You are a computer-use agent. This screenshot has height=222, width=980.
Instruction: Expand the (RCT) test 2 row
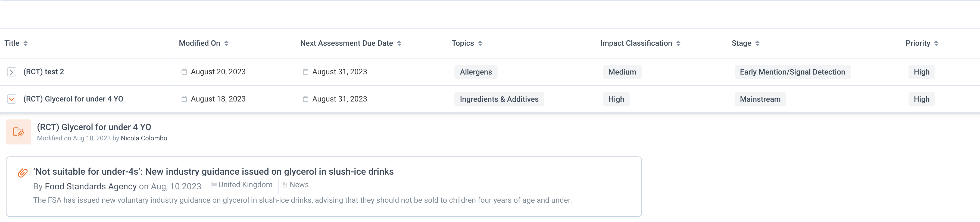[12, 72]
